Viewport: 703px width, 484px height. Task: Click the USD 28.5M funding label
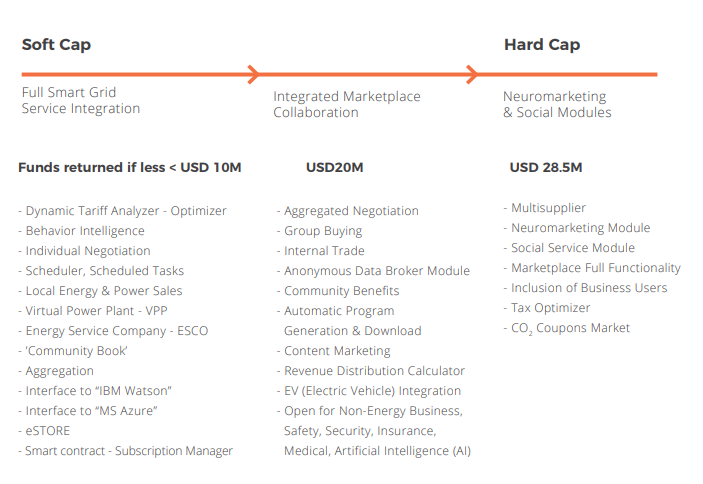[546, 168]
